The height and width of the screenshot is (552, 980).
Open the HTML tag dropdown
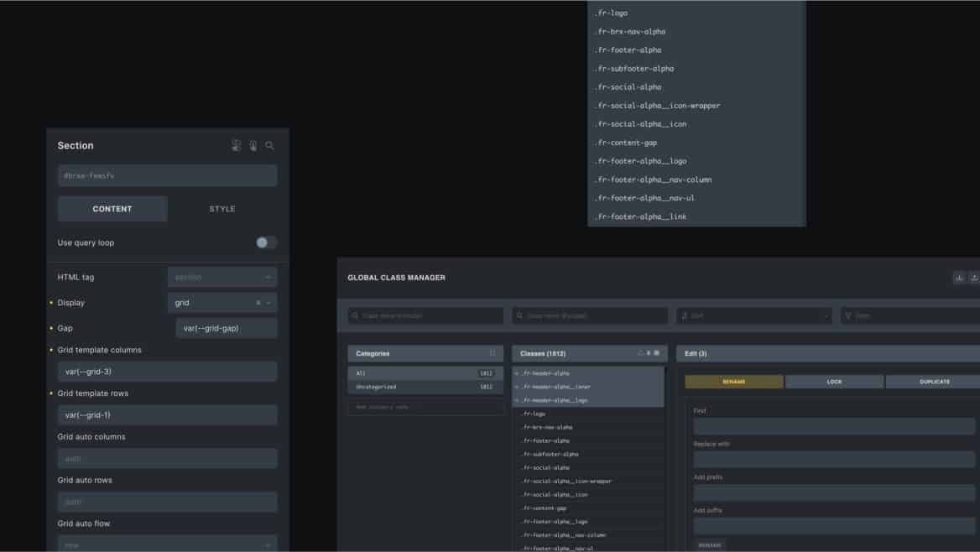(222, 277)
